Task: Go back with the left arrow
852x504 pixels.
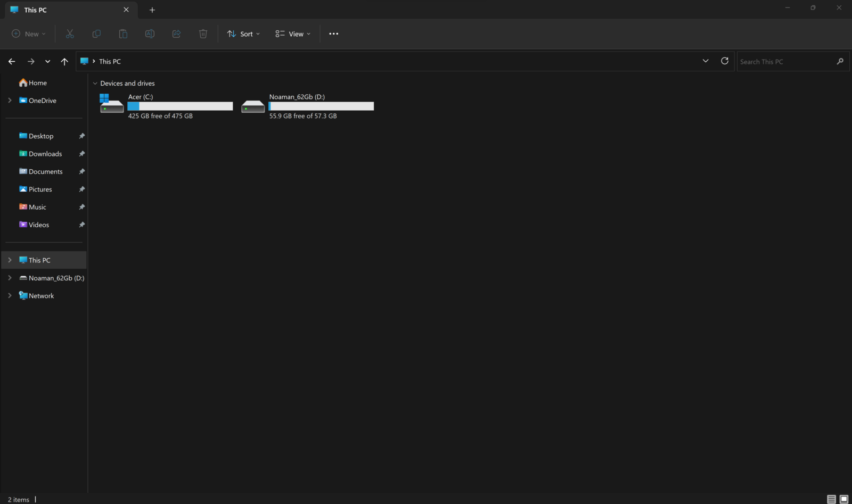Action: 12,62
